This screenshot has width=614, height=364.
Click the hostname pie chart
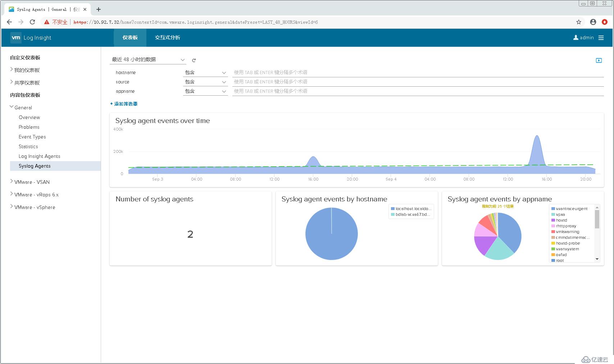tap(331, 234)
